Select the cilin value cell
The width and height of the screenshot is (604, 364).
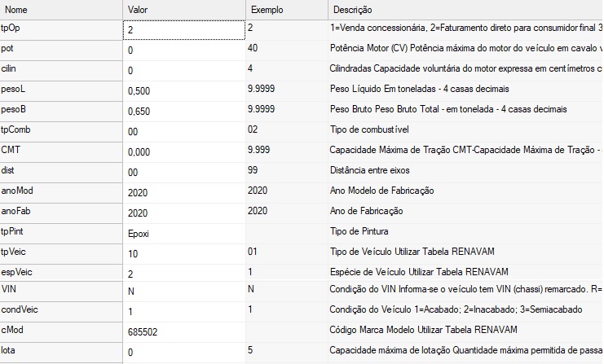pyautogui.click(x=183, y=70)
